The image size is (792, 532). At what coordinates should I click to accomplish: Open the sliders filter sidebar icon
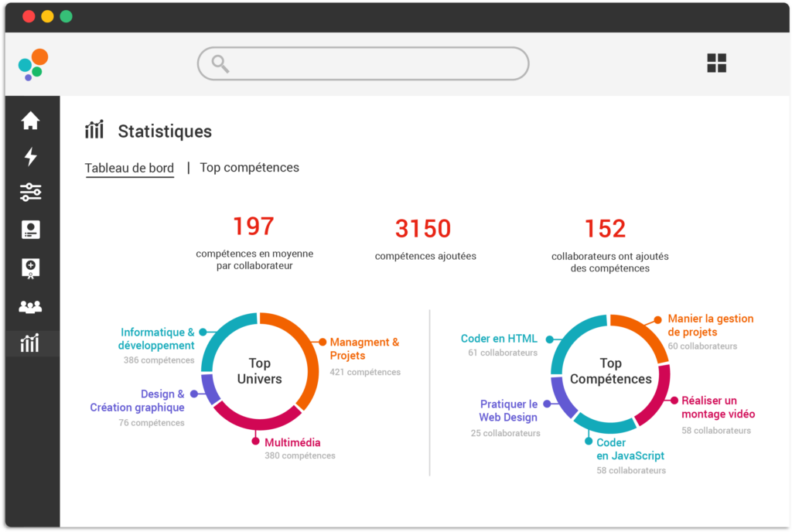pos(30,193)
